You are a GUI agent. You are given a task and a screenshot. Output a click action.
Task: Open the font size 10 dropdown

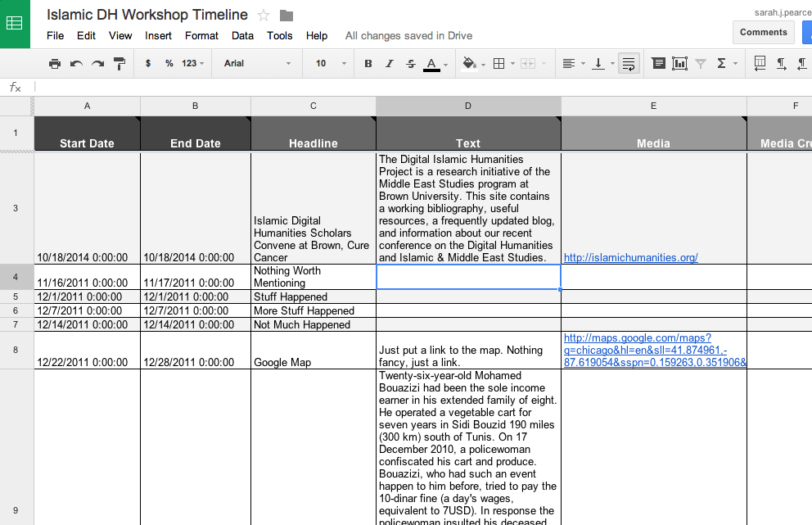(x=331, y=63)
